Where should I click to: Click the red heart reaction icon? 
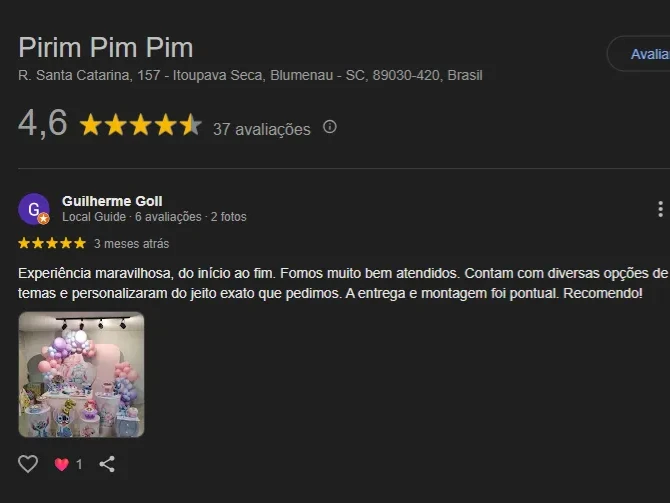62,464
